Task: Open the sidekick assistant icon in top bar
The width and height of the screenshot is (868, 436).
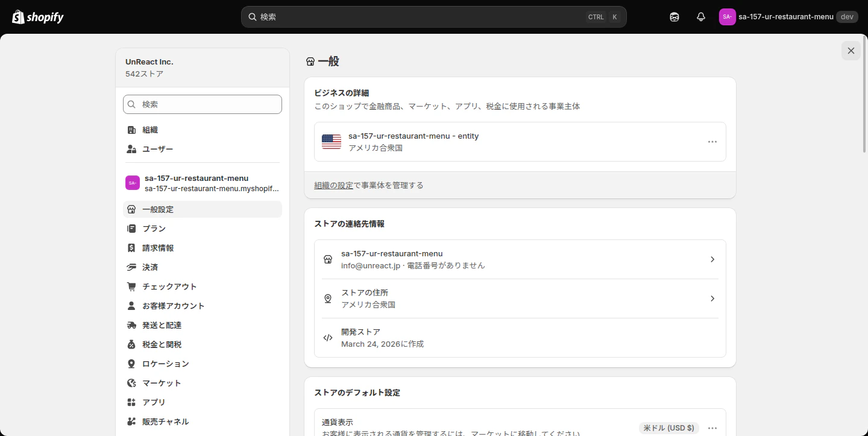Action: tap(675, 17)
